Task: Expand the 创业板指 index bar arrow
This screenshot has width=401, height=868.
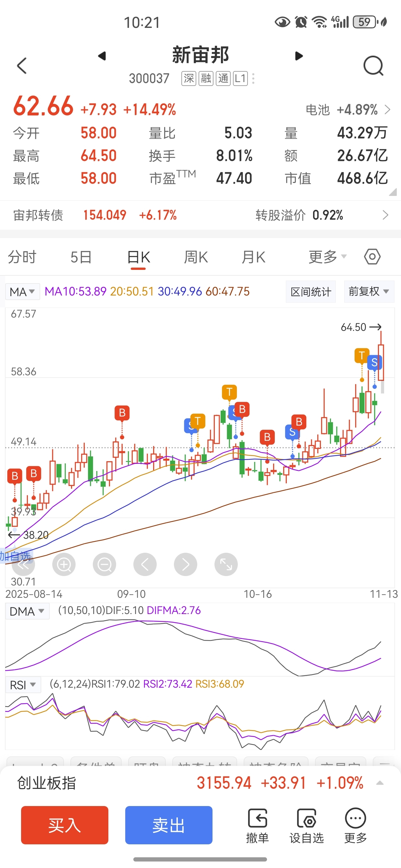Action: pyautogui.click(x=380, y=783)
